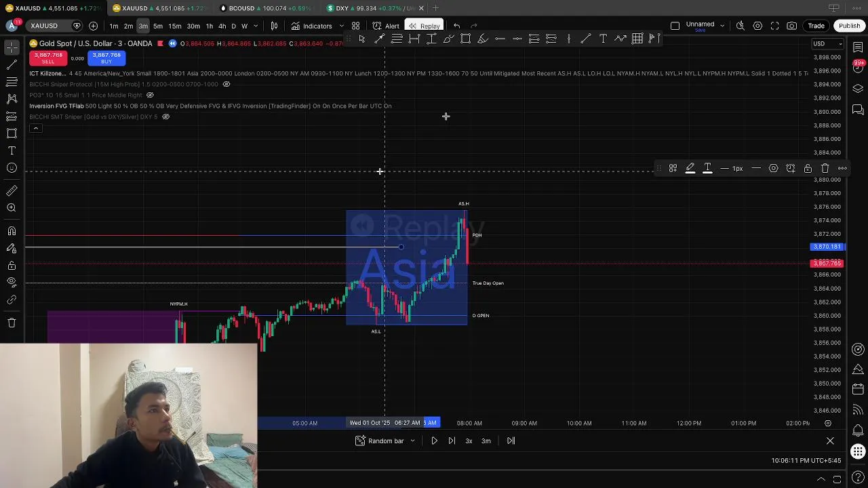Image resolution: width=868 pixels, height=488 pixels.
Task: Open chart settings hexagon icon
Action: tap(757, 26)
